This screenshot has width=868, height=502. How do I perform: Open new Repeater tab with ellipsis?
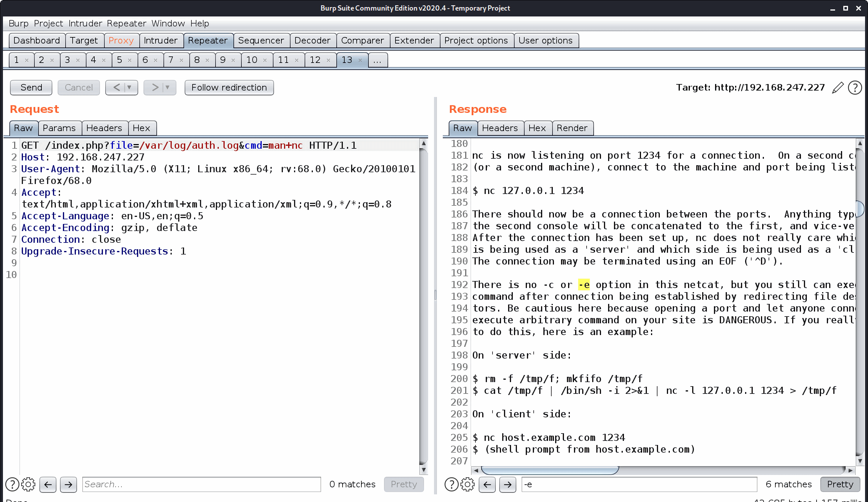[378, 60]
